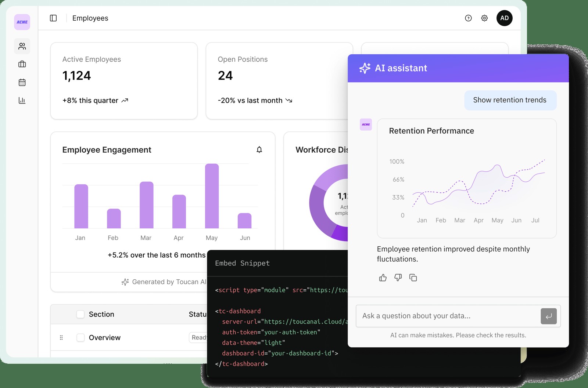Click the 'Retention Performance' chart title
588x388 pixels.
(x=431, y=131)
